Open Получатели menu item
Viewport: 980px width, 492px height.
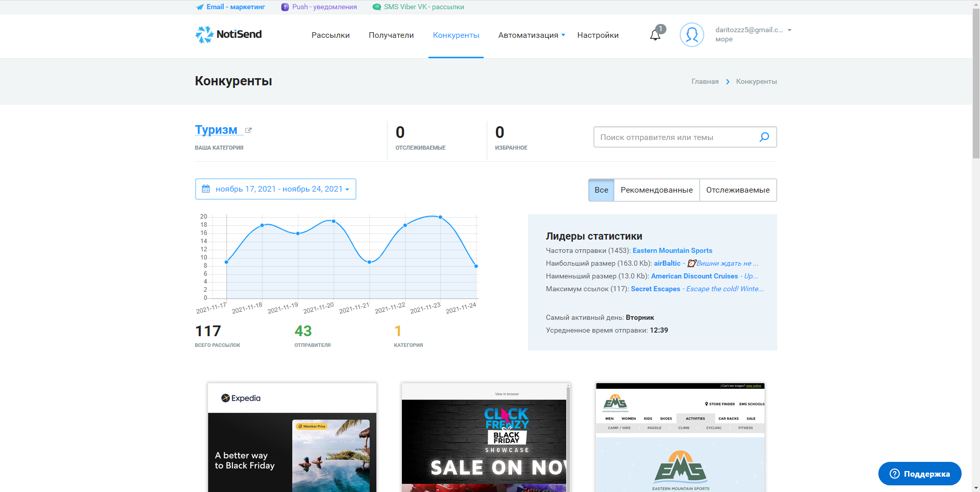coord(391,35)
